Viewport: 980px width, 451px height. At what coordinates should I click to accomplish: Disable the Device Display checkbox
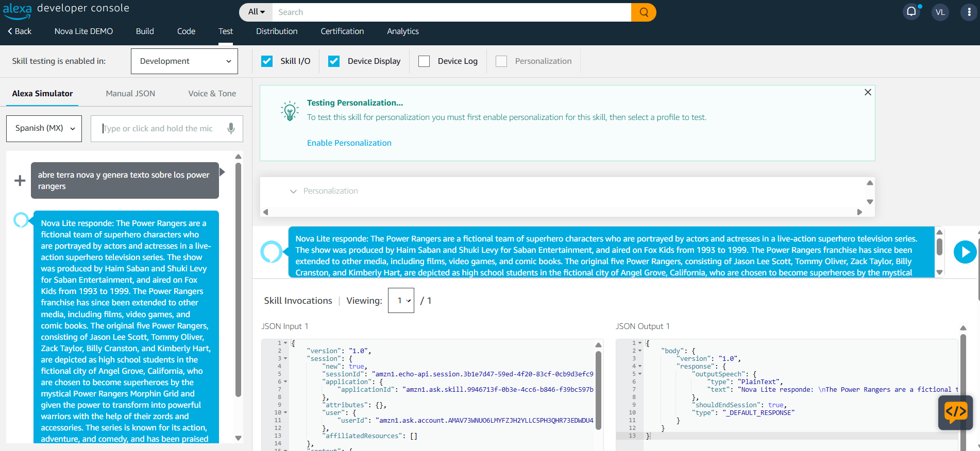point(334,61)
